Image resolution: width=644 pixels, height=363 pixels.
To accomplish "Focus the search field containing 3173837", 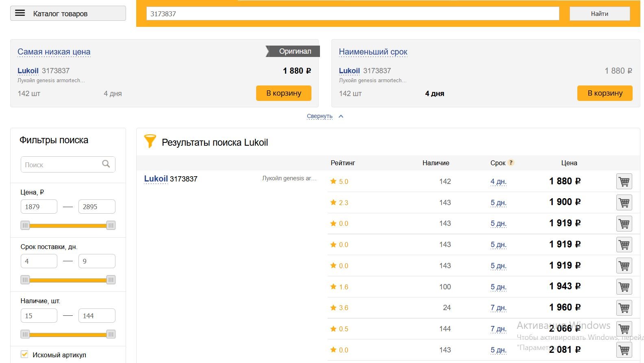I will pos(352,13).
